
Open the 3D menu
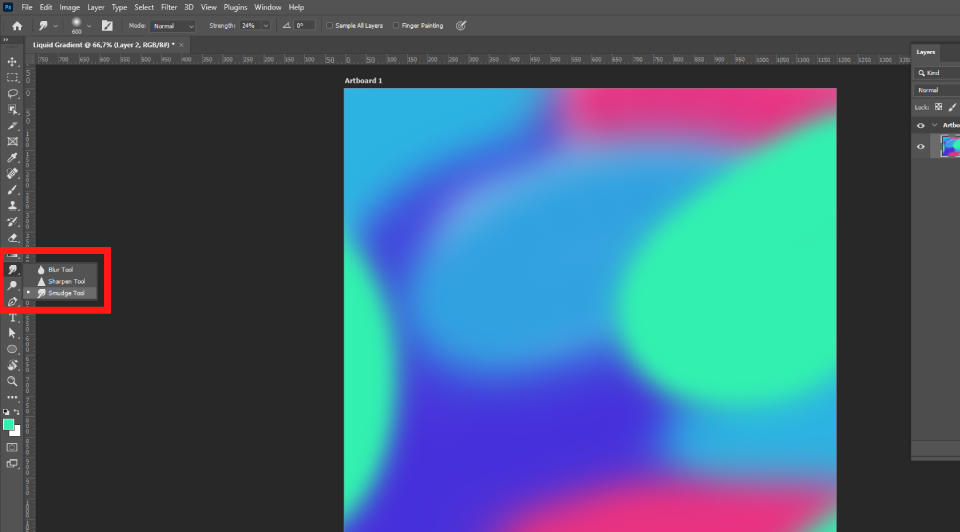coord(189,7)
